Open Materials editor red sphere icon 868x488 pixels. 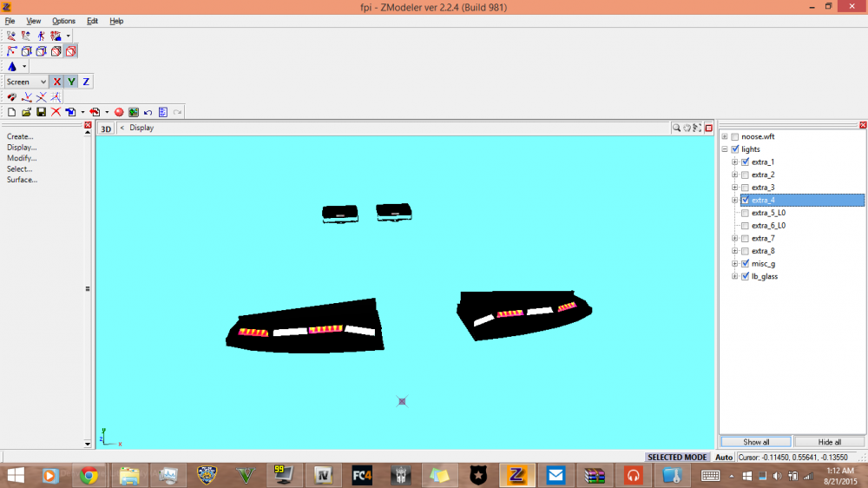[118, 112]
